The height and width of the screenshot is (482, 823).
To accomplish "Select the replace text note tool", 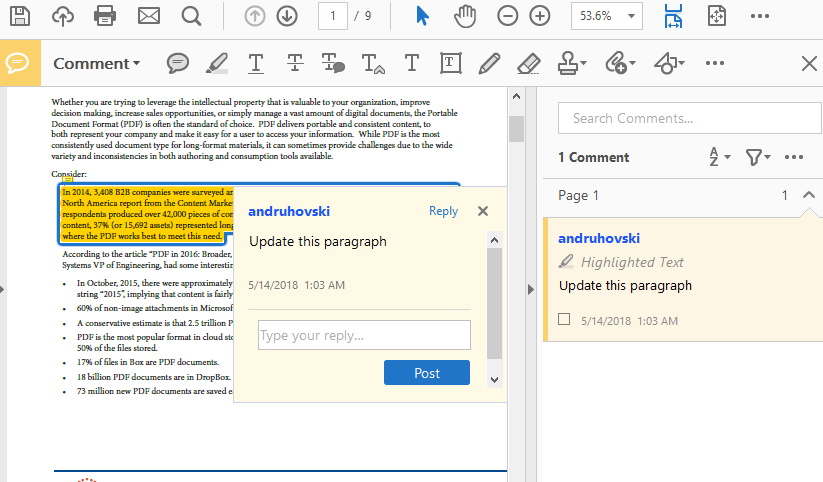I will click(333, 64).
